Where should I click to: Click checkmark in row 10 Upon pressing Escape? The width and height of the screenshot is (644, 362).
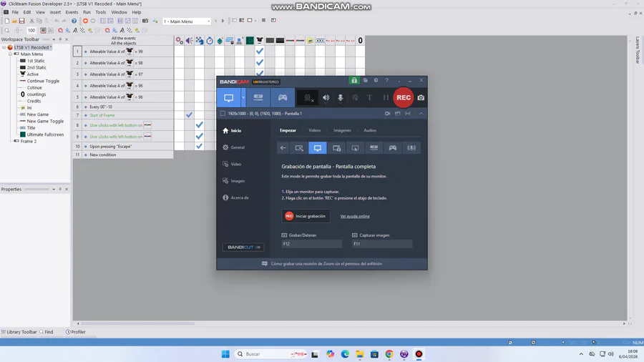[x=199, y=146]
